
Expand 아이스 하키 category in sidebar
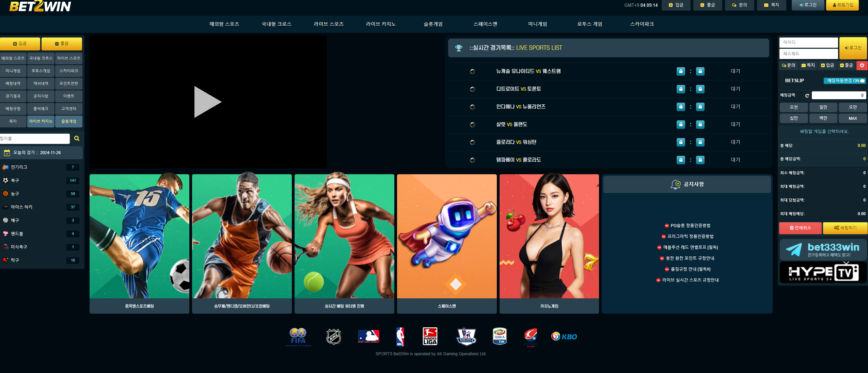(21, 207)
